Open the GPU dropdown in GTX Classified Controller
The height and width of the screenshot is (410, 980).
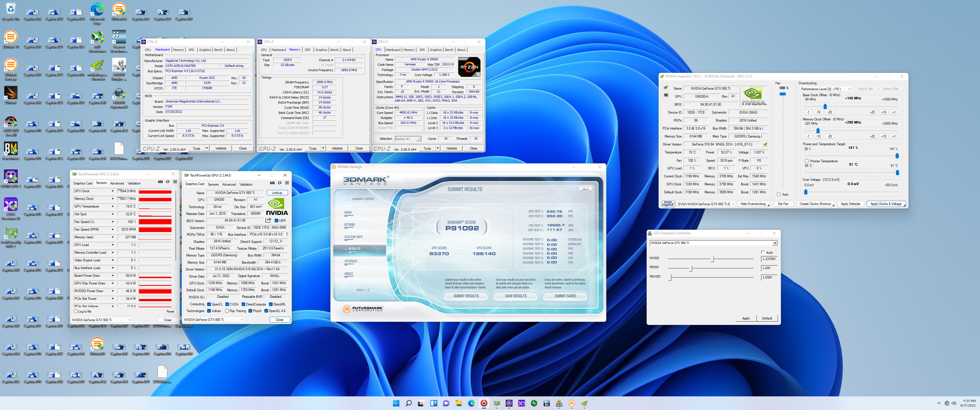pyautogui.click(x=713, y=243)
